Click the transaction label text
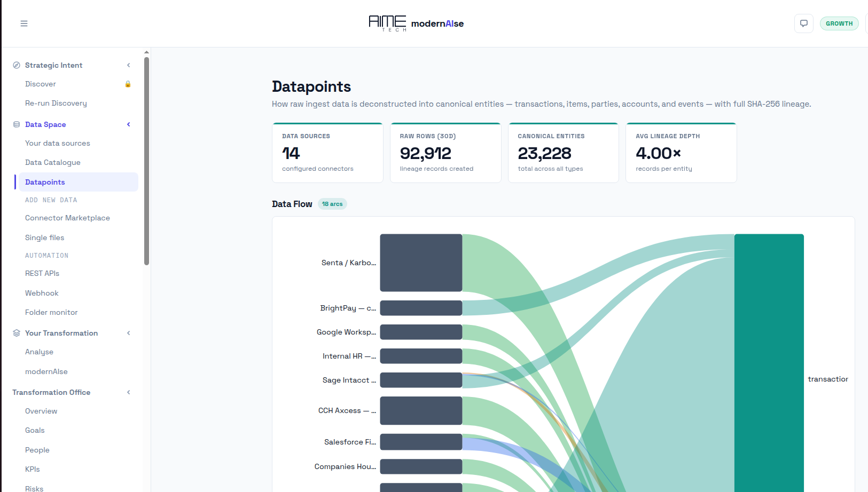This screenshot has width=868, height=492. tap(828, 379)
